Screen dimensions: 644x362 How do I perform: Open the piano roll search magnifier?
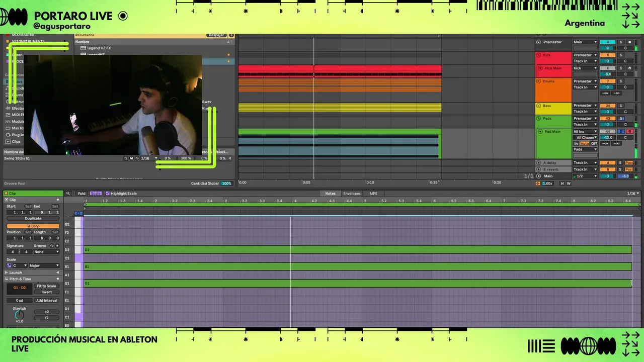[68, 194]
